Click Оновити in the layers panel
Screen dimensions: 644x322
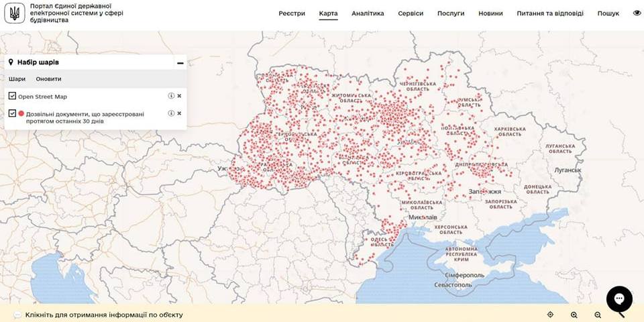[x=48, y=79]
